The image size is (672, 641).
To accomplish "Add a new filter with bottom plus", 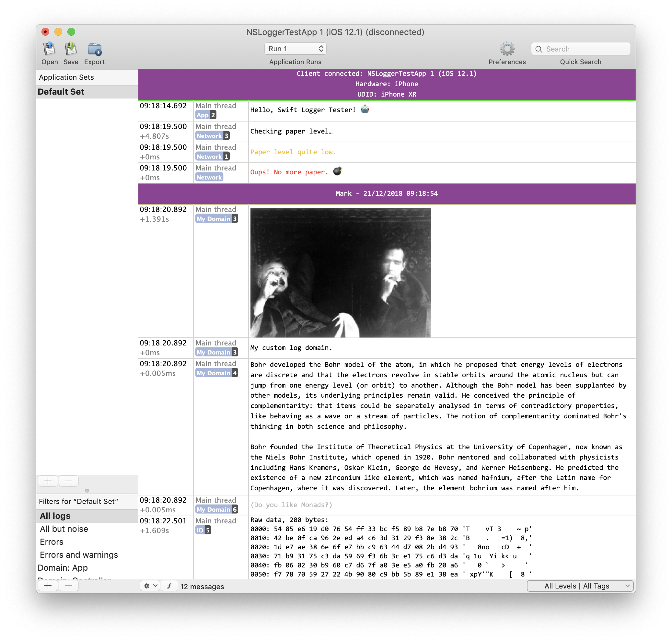I will (x=48, y=586).
